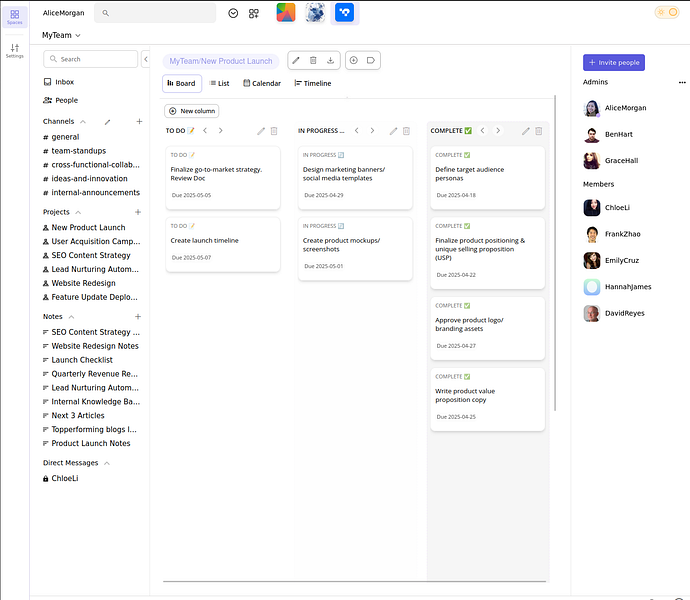Edit the IN PROGRESS column name
Image resolution: width=690 pixels, height=600 pixels.
pos(393,131)
